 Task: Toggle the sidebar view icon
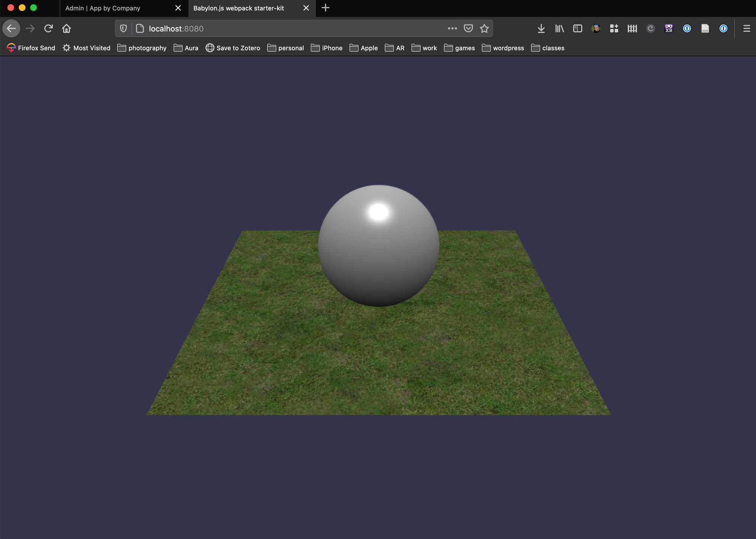pyautogui.click(x=577, y=28)
